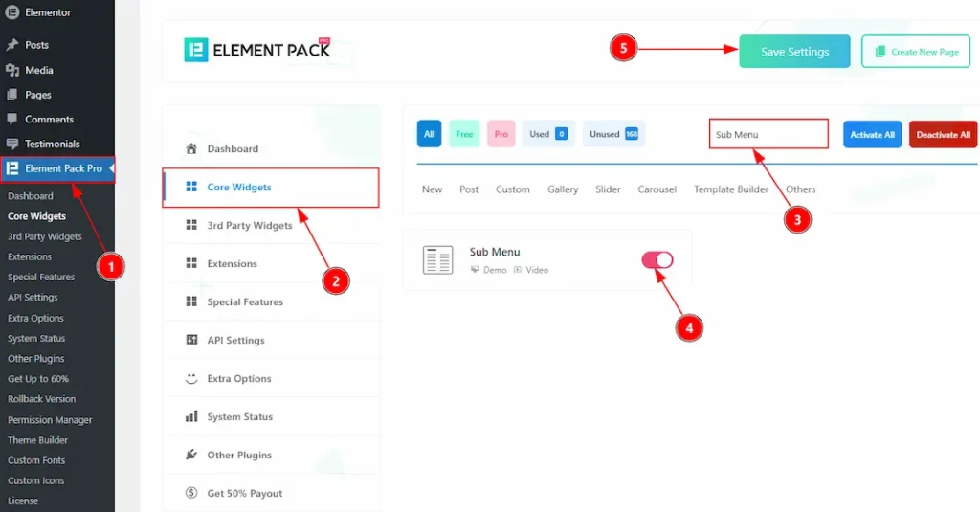Click the Create New Page button

[x=916, y=52]
